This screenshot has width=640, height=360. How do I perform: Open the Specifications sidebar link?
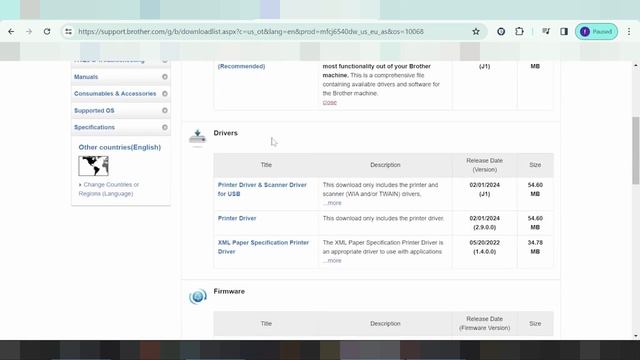click(x=94, y=127)
